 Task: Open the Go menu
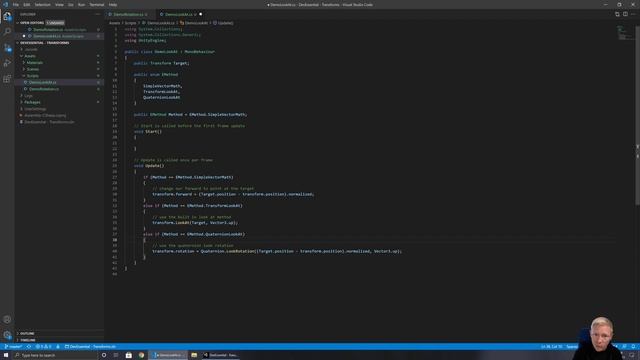click(x=71, y=4)
